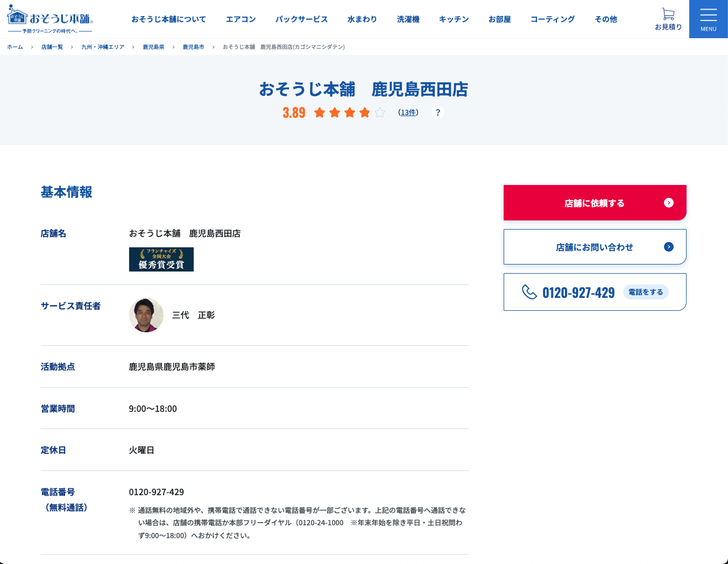This screenshot has width=728, height=564.
Task: Expand the 水まわり navigation menu
Action: point(362,19)
